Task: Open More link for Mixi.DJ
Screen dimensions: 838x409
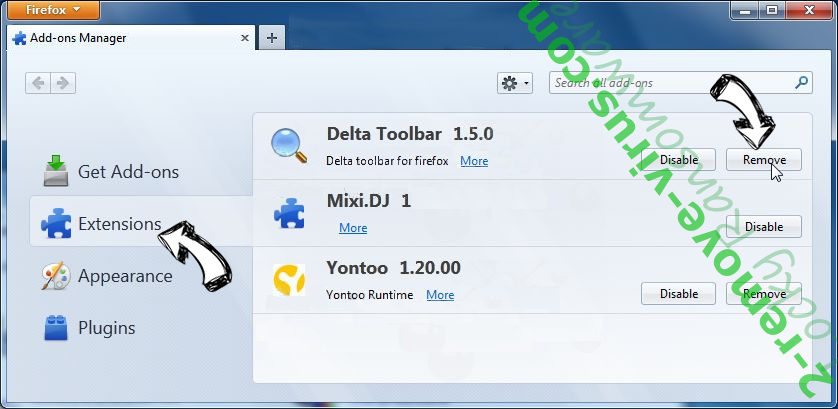Action: [x=353, y=228]
